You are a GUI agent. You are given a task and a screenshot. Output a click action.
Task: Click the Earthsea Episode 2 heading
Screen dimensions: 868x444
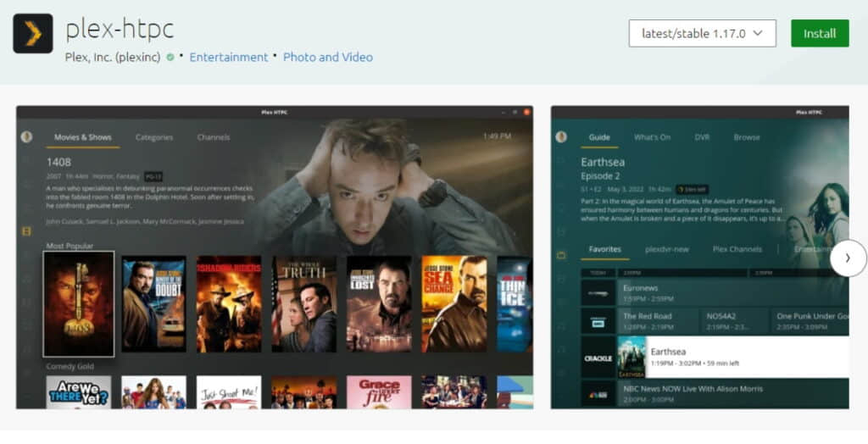[603, 169]
